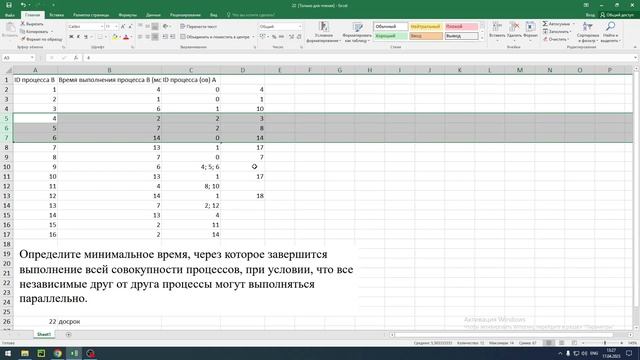Image resolution: width=640 pixels, height=360 pixels.
Task: Open the Merge and Center dropdown arrow
Action: (x=253, y=37)
